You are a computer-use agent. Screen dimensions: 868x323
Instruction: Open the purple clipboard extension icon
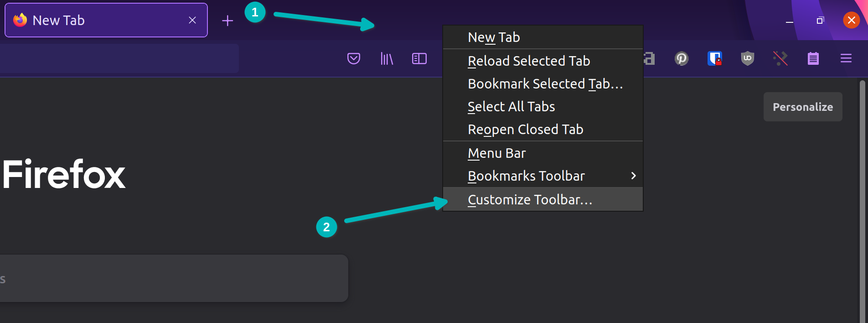(x=814, y=58)
